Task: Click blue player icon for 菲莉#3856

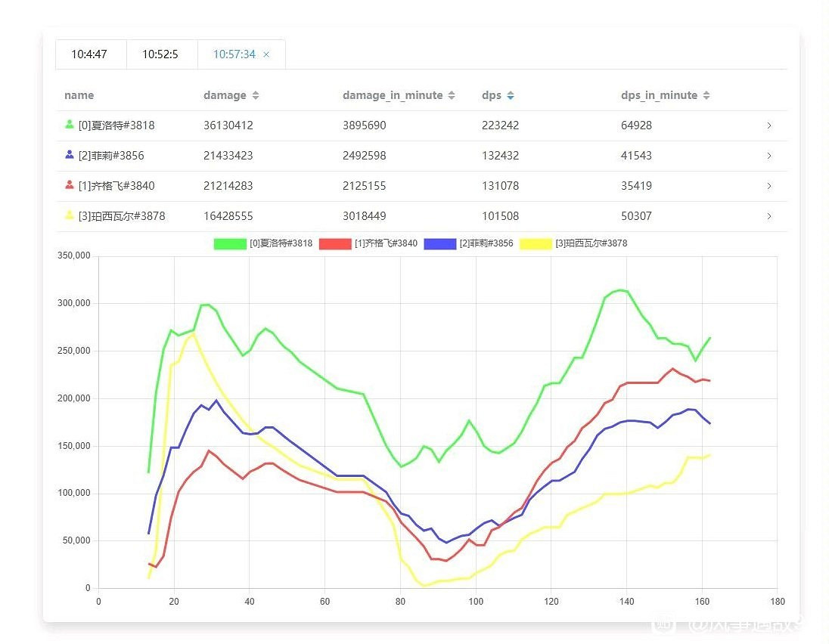Action: click(70, 155)
